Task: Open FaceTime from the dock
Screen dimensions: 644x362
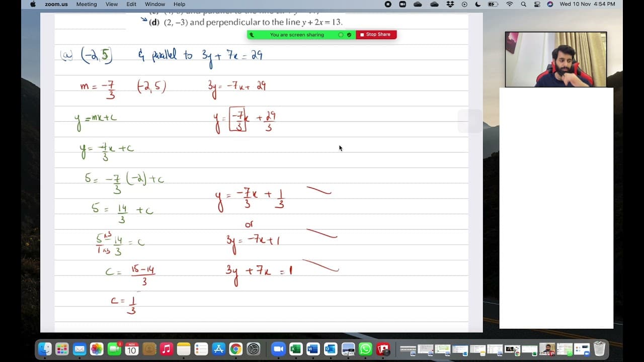Action: [114, 349]
